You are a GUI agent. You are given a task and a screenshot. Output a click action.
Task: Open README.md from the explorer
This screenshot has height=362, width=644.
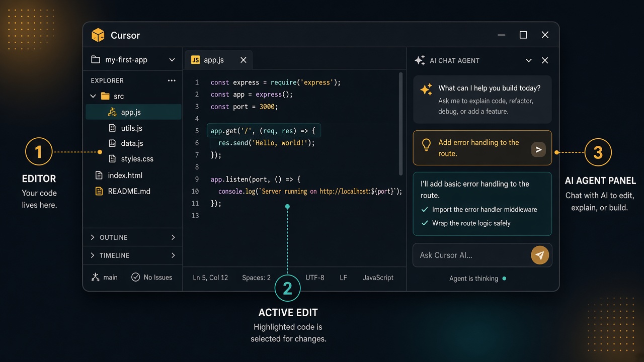(x=129, y=191)
